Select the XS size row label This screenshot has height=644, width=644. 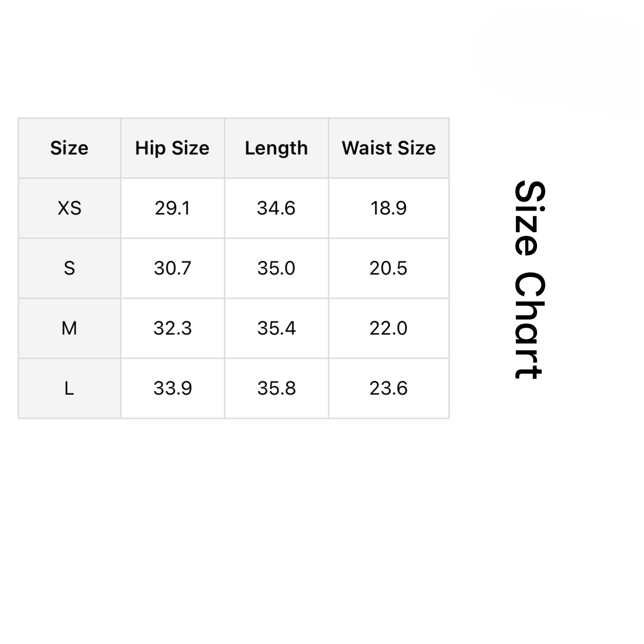click(x=69, y=208)
